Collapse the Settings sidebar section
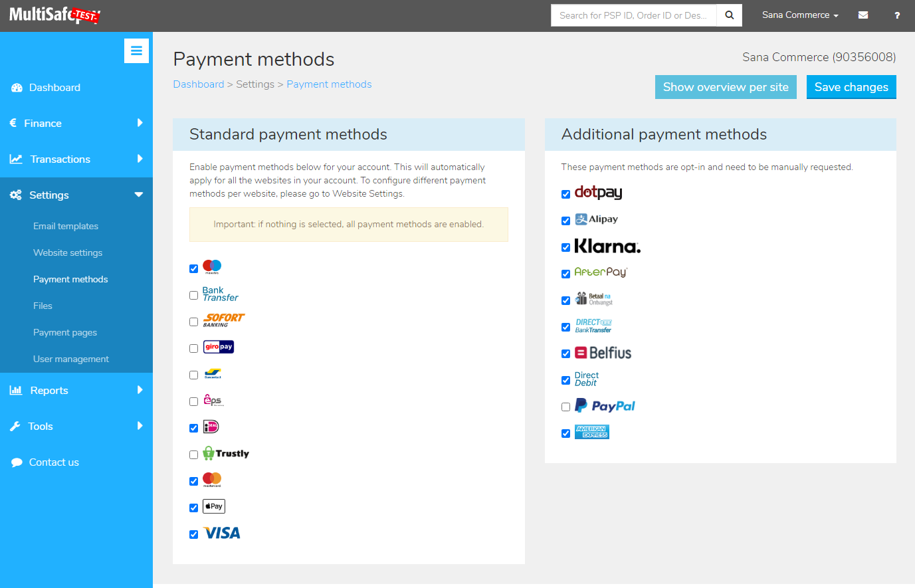 (x=76, y=195)
